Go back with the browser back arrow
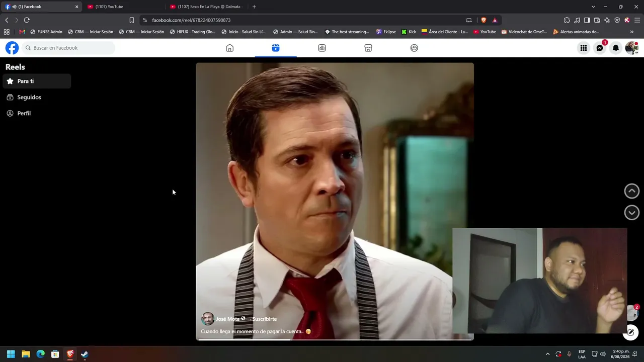Viewport: 644px width, 362px height. tap(7, 20)
